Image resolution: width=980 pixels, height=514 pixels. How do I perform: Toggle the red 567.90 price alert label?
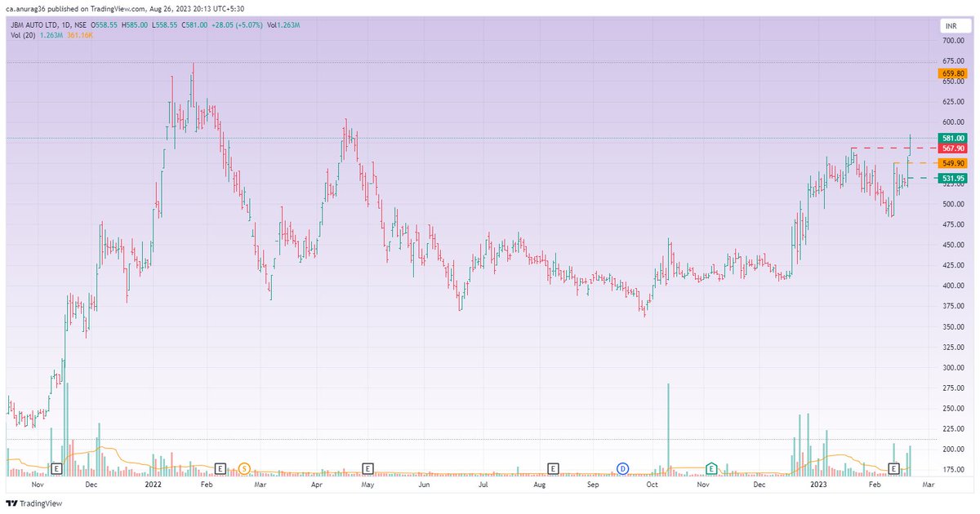[x=954, y=149]
